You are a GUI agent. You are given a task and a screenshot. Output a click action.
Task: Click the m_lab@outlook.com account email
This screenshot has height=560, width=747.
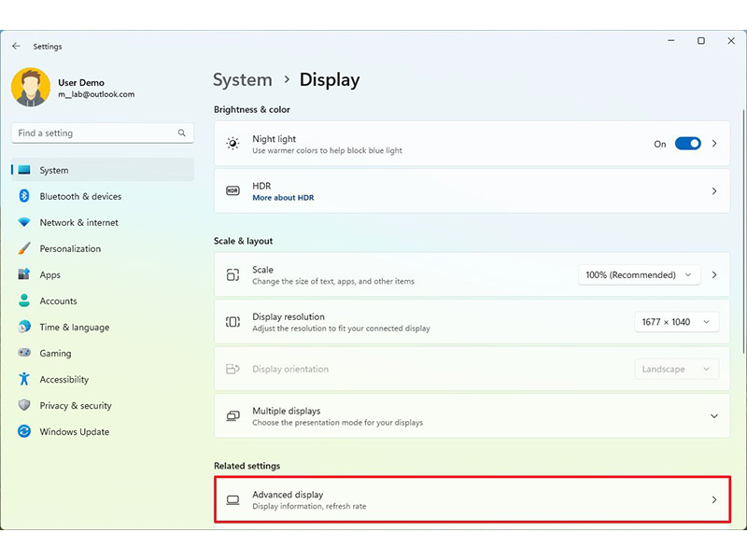coord(96,94)
